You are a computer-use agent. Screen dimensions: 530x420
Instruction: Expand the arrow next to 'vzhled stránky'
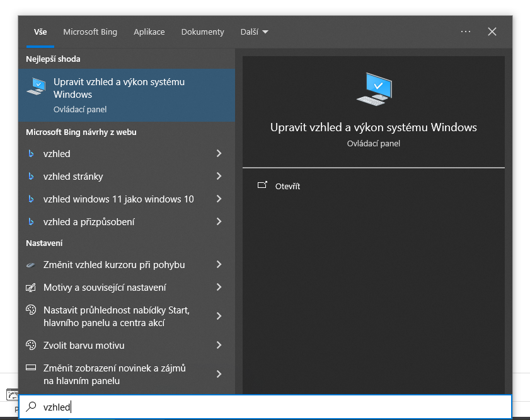pos(219,176)
